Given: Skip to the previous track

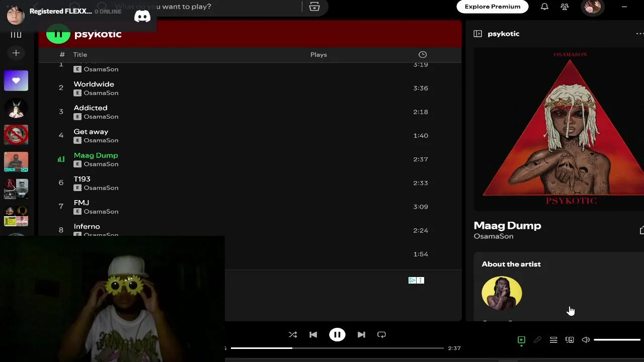Looking at the screenshot, I should pyautogui.click(x=313, y=335).
